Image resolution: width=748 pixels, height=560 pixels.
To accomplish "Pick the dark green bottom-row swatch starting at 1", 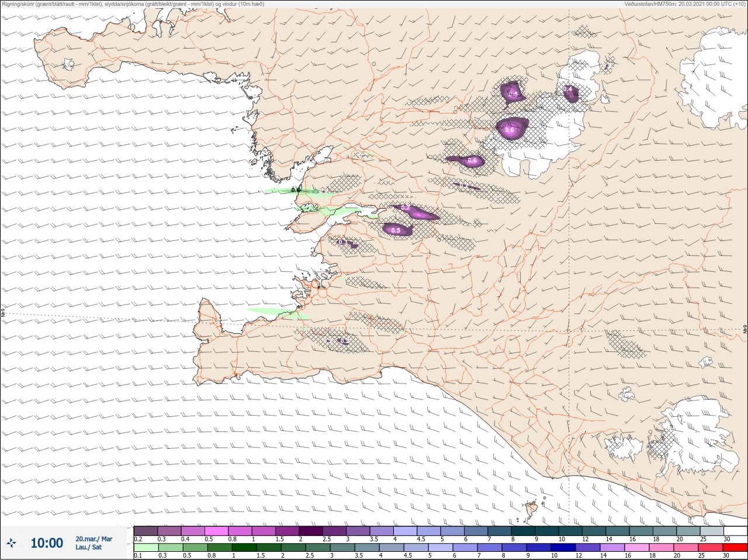I will pyautogui.click(x=244, y=548).
